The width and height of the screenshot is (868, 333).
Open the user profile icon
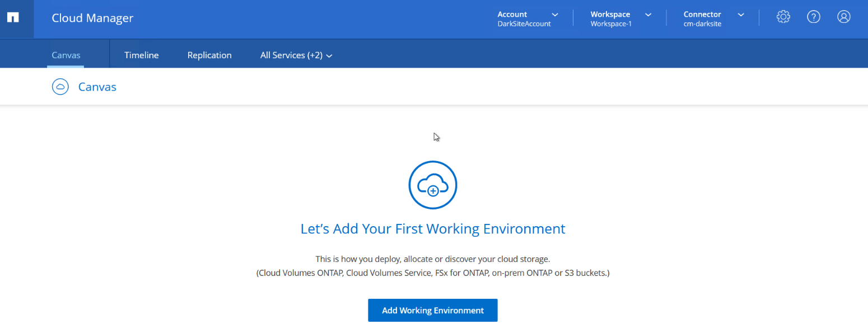(843, 17)
